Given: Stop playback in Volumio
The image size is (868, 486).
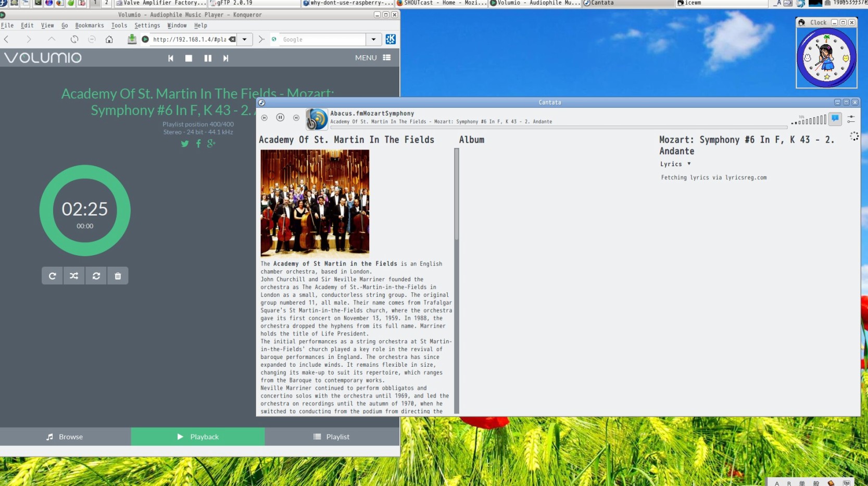Looking at the screenshot, I should coord(188,58).
